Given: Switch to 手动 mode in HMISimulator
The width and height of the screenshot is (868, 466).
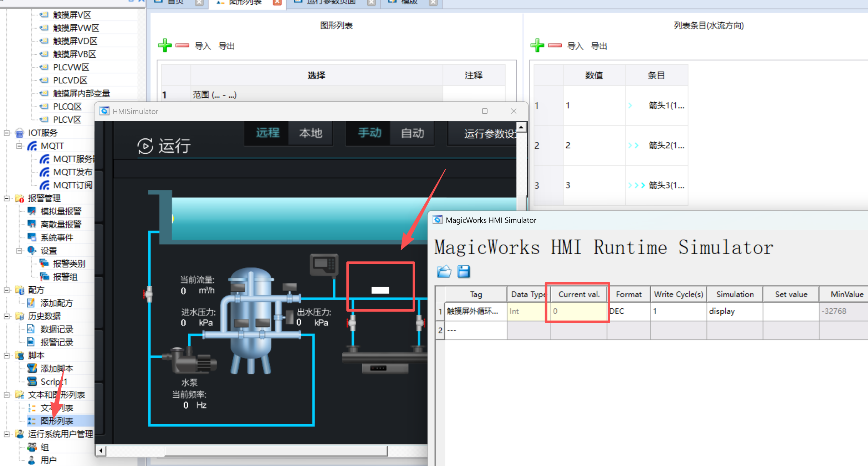Looking at the screenshot, I should 369,133.
